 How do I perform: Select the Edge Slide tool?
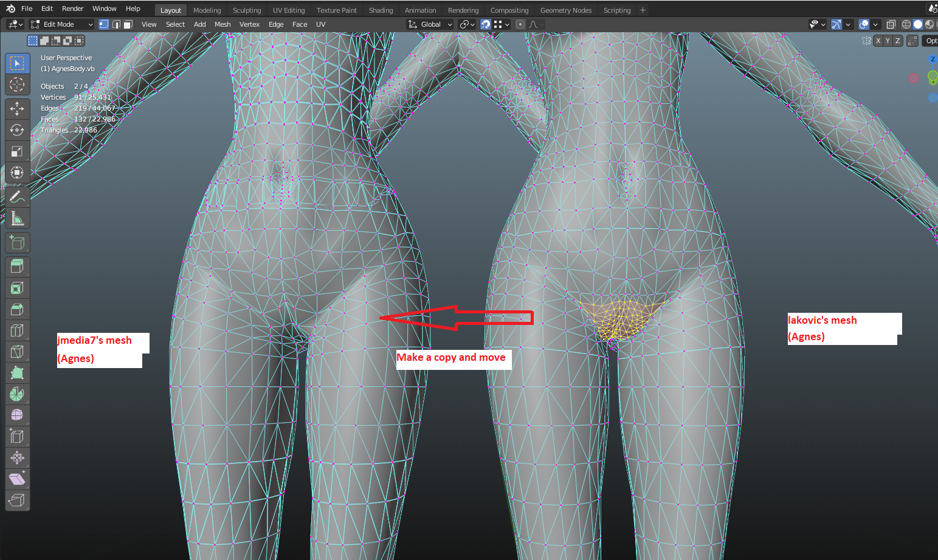[17, 437]
